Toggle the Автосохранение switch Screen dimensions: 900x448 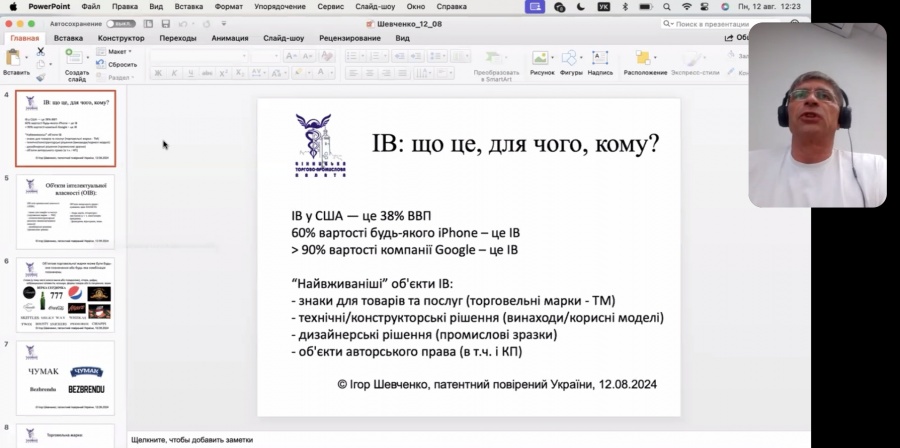click(121, 24)
